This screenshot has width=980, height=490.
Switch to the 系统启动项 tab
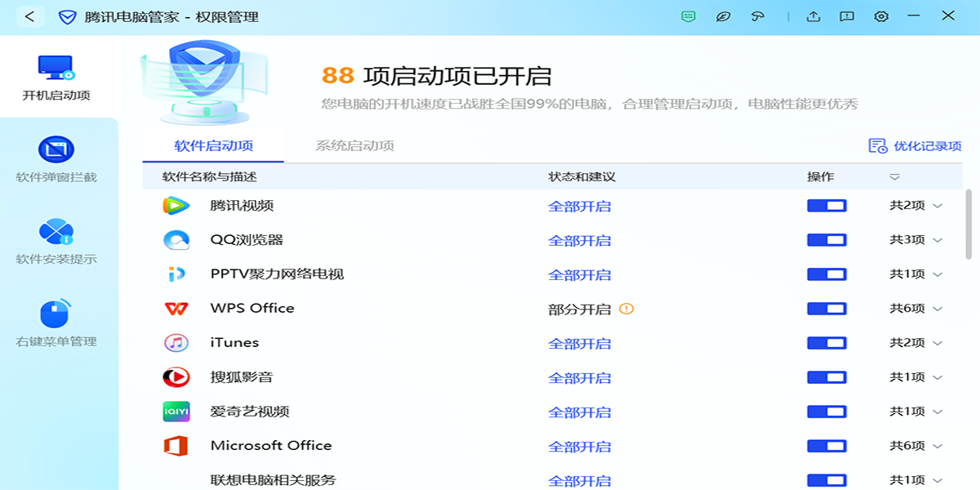(354, 146)
